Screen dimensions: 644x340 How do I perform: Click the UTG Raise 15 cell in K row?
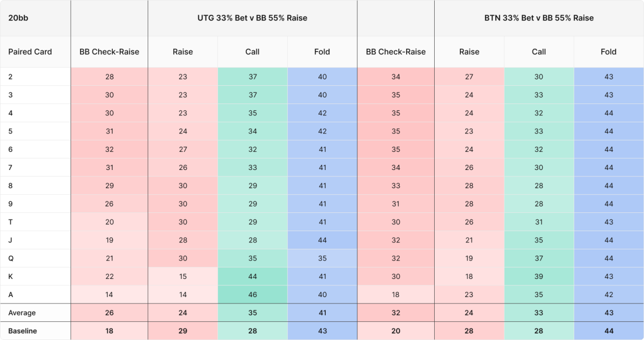183,276
